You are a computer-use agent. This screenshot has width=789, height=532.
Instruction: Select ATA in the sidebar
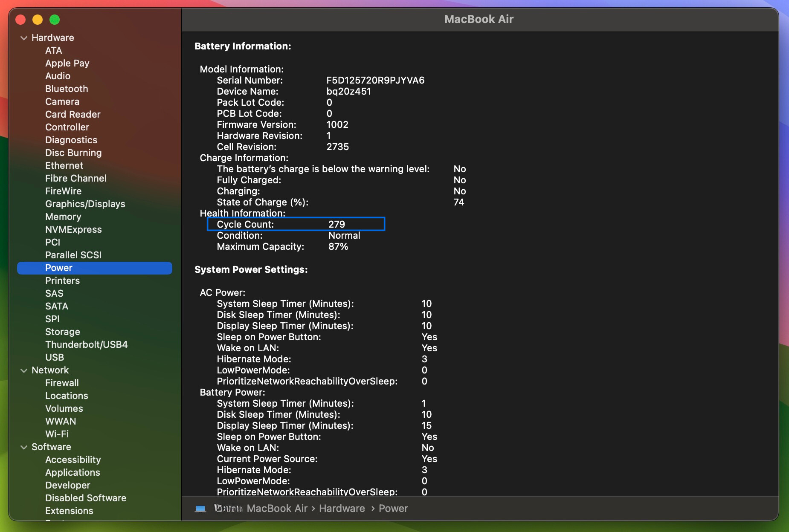pos(54,50)
